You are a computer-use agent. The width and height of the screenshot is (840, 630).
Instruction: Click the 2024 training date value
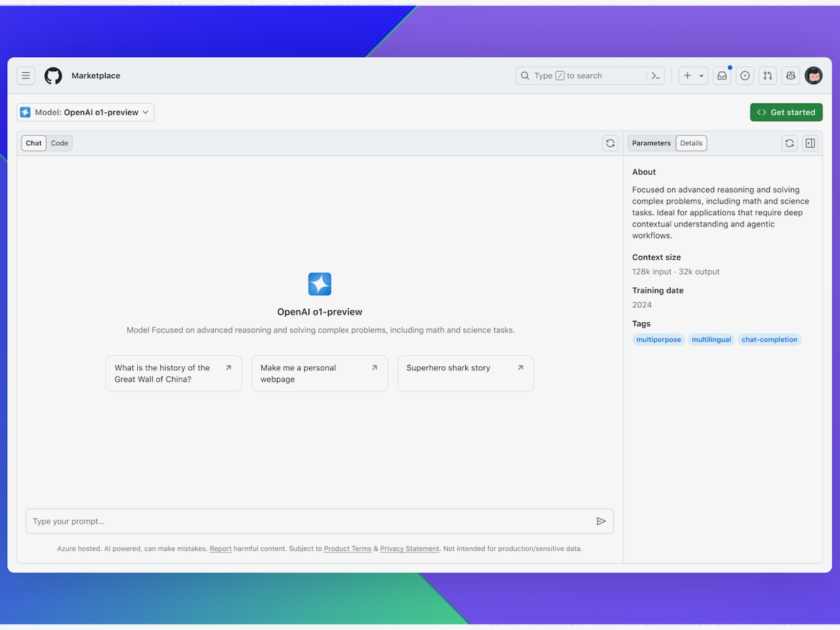(x=642, y=304)
